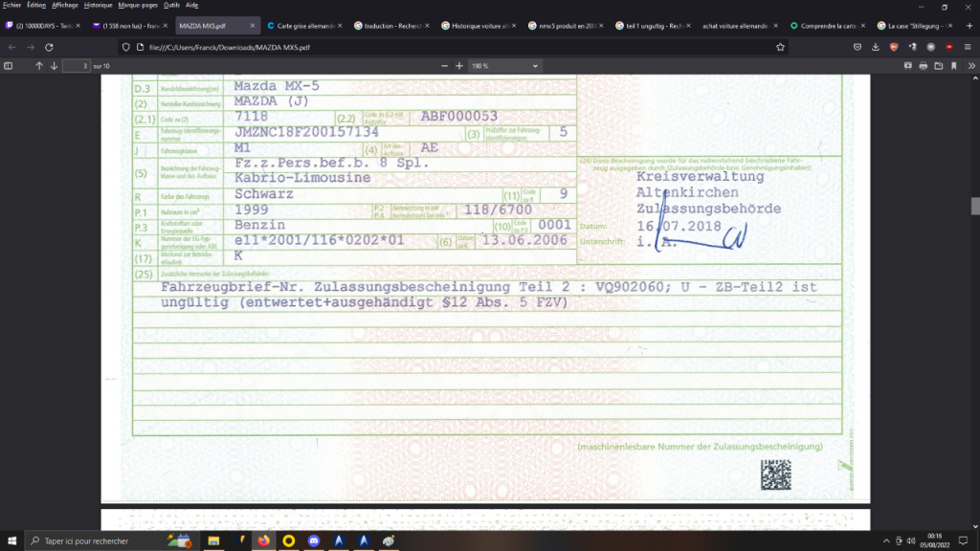Open the tracking protection shield icon
This screenshot has height=551, width=980.
126,47
